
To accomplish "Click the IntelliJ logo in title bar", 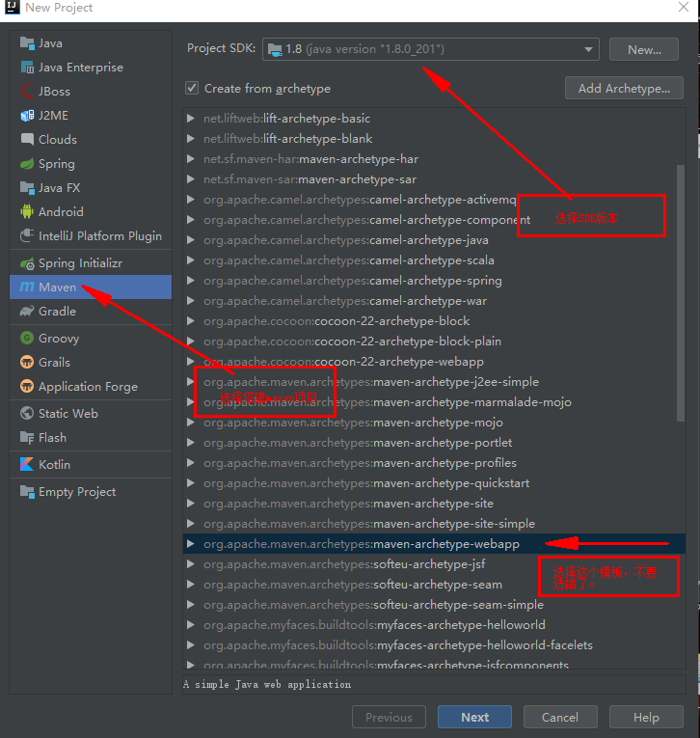I will click(13, 7).
